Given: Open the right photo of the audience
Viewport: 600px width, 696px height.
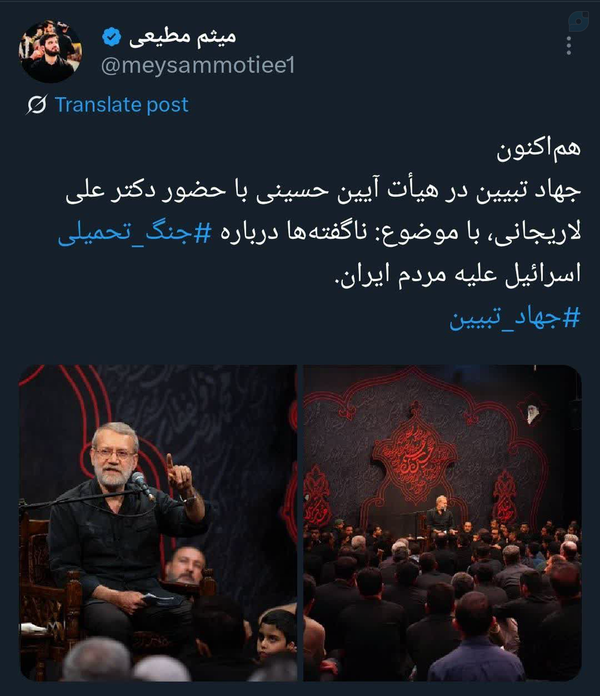Looking at the screenshot, I should 442,523.
